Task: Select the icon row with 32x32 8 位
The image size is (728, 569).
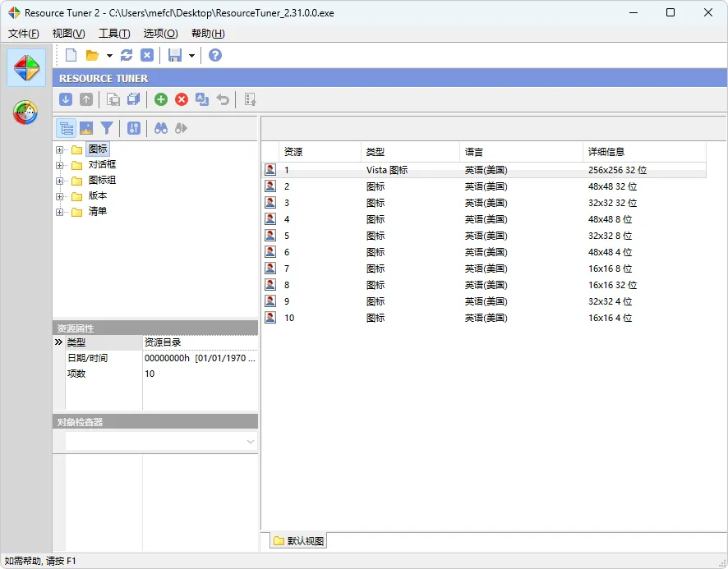Action: [x=484, y=236]
